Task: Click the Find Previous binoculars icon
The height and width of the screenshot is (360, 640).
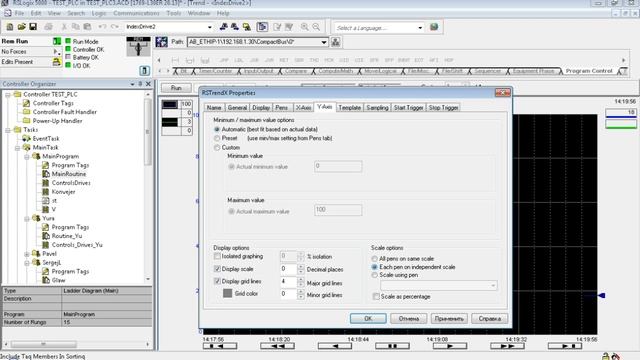Action: point(223,27)
